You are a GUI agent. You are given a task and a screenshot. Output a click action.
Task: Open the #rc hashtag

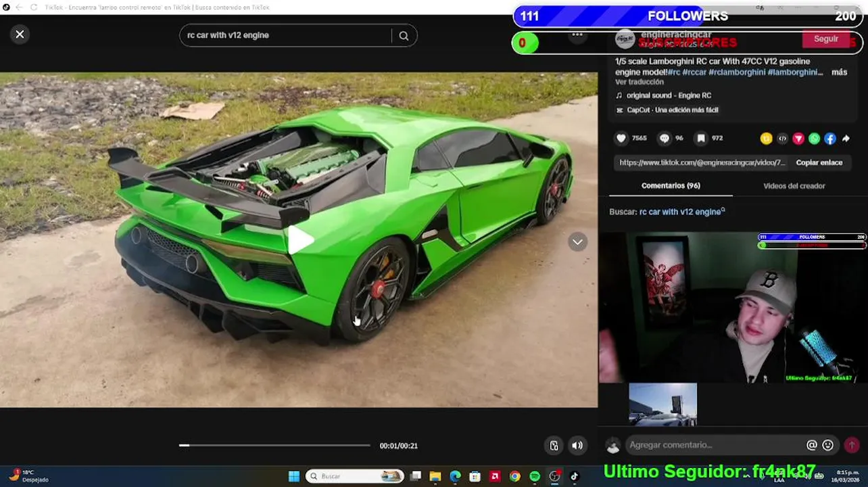[674, 72]
